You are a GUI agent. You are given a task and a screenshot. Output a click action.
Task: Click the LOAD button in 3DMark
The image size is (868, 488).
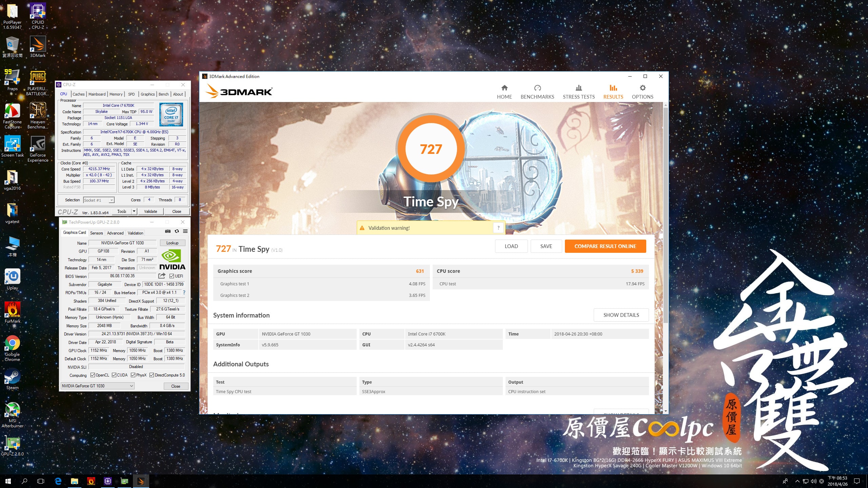coord(511,246)
